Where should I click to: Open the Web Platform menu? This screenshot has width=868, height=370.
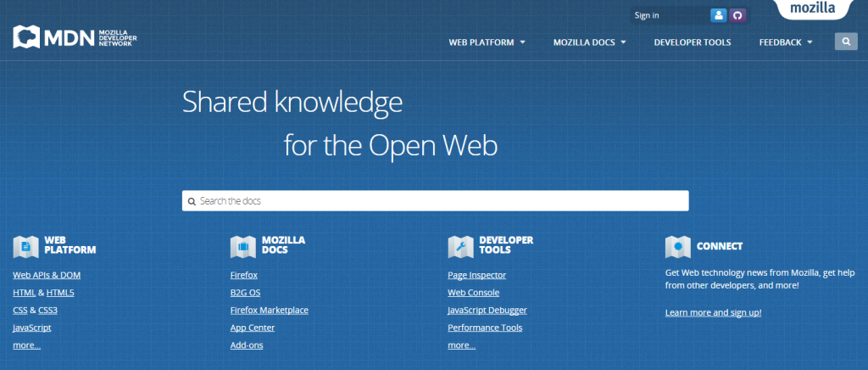click(x=487, y=42)
